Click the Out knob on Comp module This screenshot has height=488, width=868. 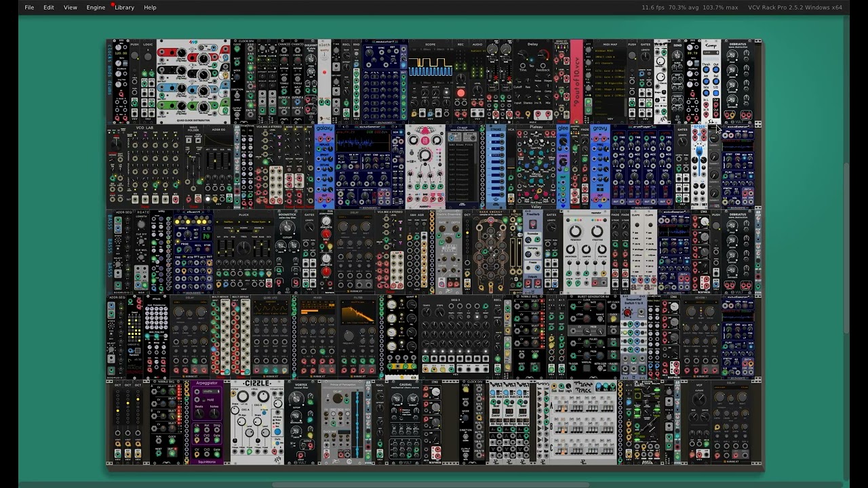[716, 70]
